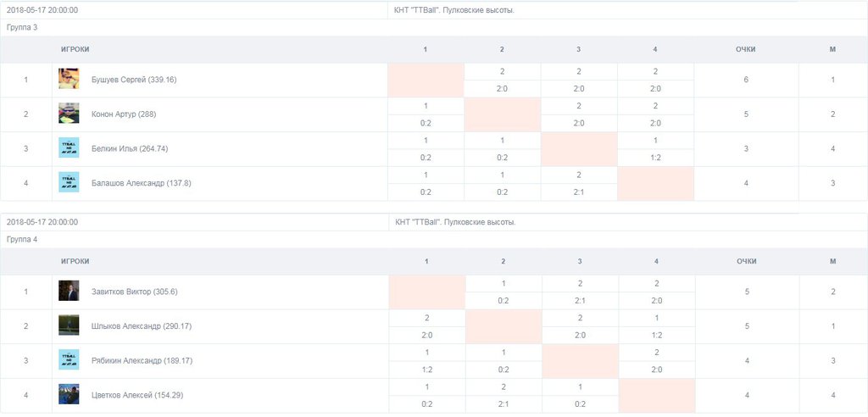Click Бушуев Сергей's avatar picture
This screenshot has width=868, height=417.
[69, 80]
